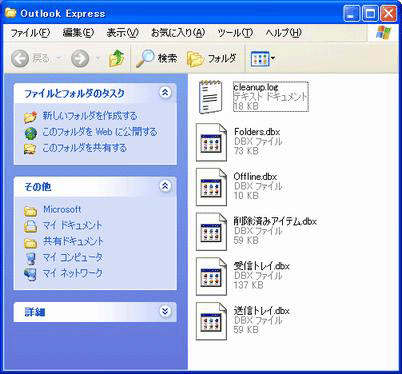The width and height of the screenshot is (402, 374).
Task: Click the cleanup.log file name
Action: (256, 87)
